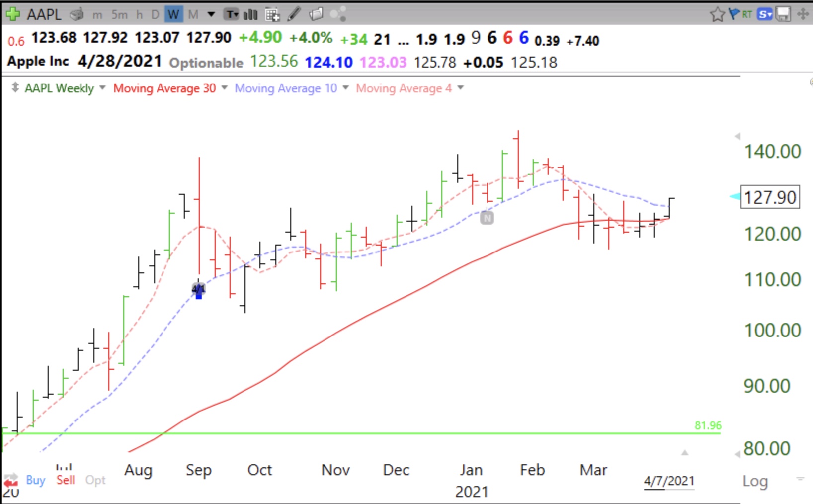Click the 4/1 split marker near September
This screenshot has height=504, width=813.
(x=199, y=289)
